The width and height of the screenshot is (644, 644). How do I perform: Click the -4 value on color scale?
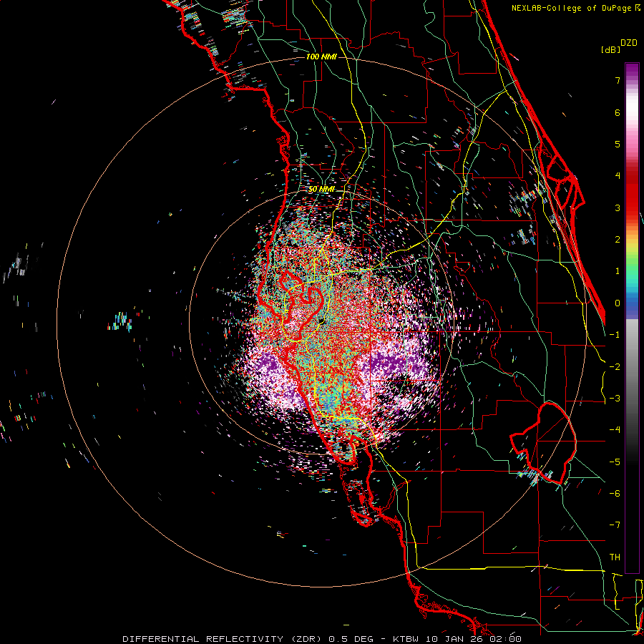pos(615,430)
